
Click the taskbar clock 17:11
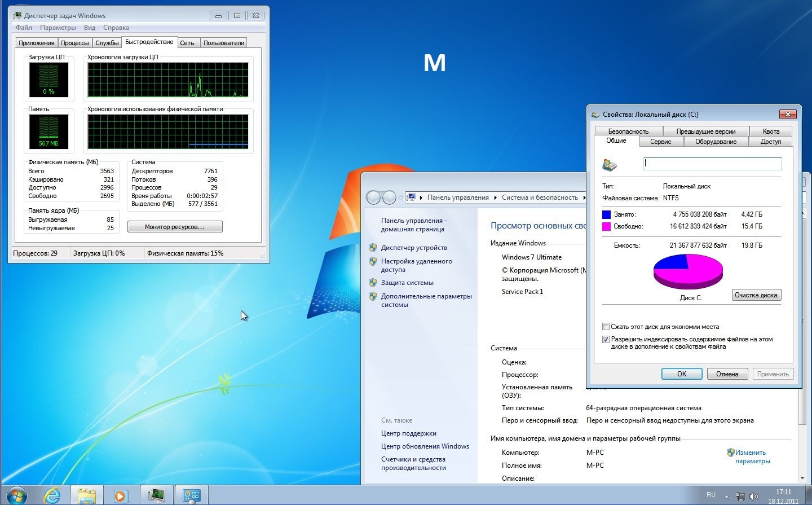(783, 492)
